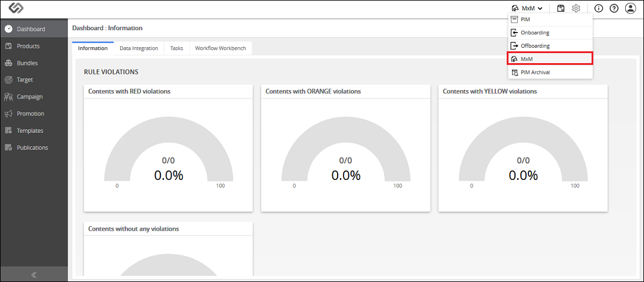644x282 pixels.
Task: Open settings gear icon
Action: point(576,8)
